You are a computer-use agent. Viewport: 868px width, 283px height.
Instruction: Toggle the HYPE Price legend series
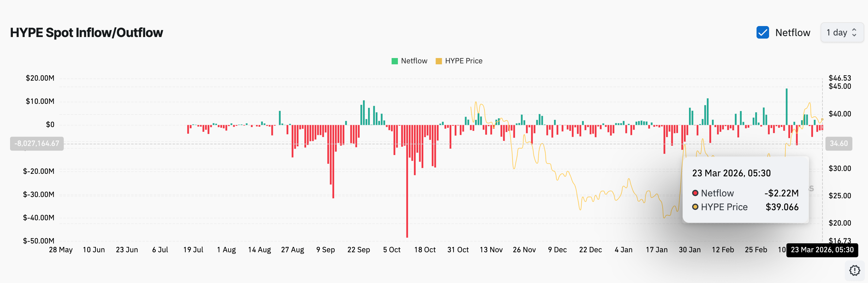pyautogui.click(x=459, y=61)
